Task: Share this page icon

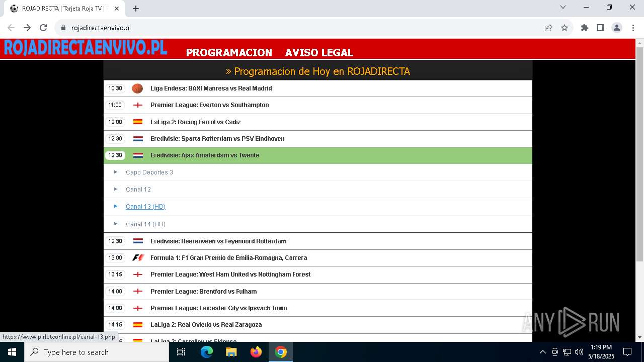Action: point(548,28)
